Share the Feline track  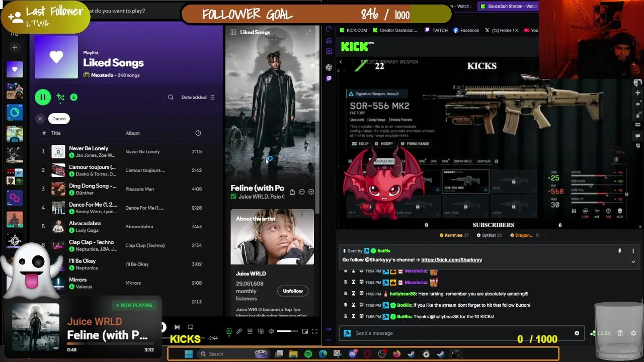[x=292, y=192]
